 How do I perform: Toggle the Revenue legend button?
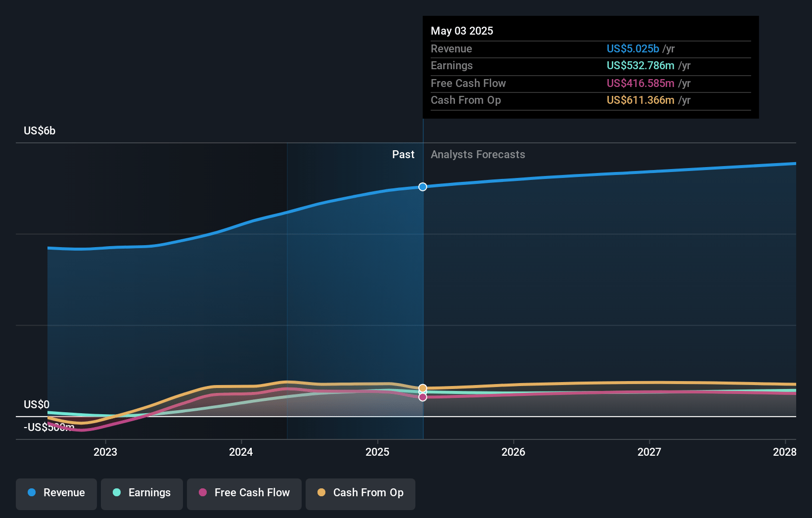point(56,494)
